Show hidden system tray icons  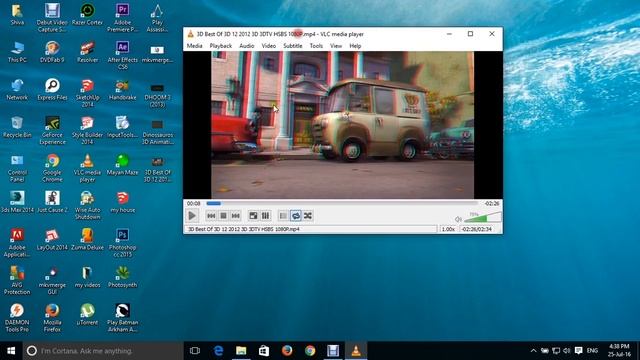(x=533, y=351)
